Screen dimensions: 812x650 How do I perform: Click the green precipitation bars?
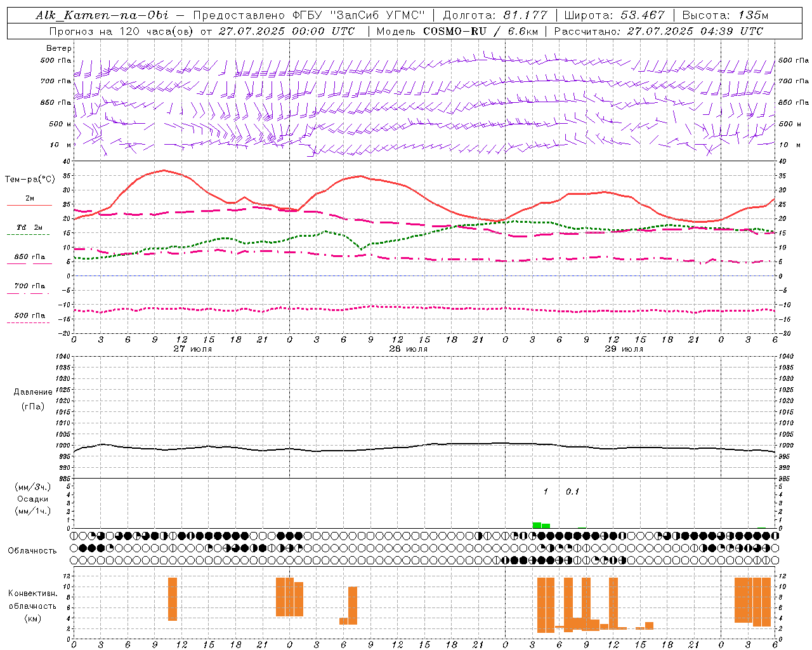[541, 525]
